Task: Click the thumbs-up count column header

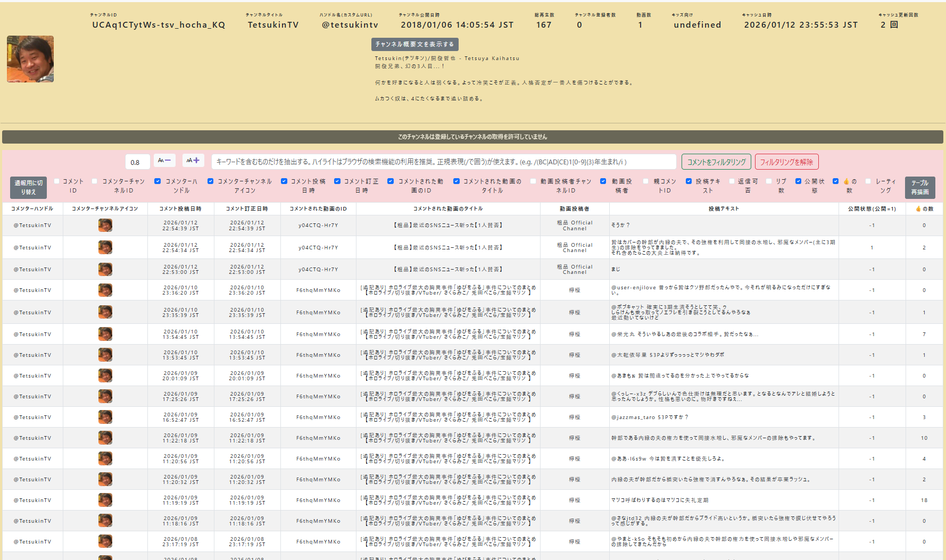Action: 924,209
